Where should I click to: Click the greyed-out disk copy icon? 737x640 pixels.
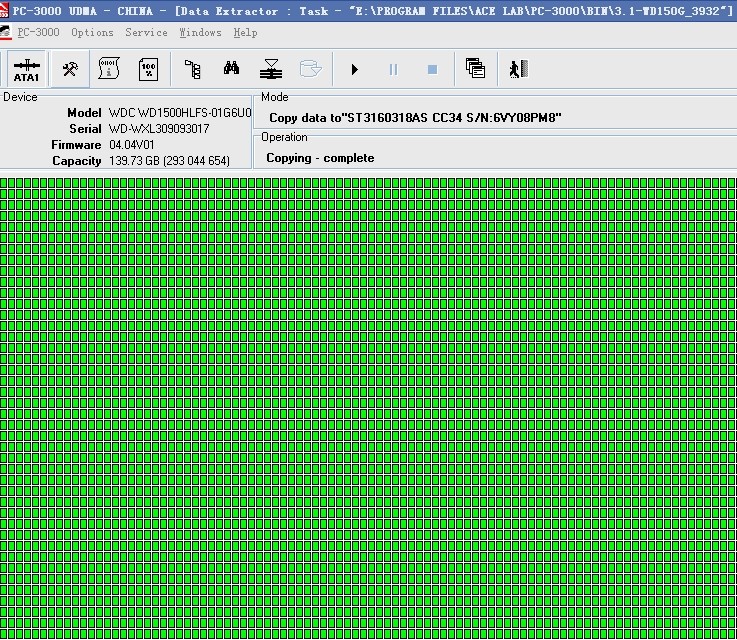click(x=311, y=69)
